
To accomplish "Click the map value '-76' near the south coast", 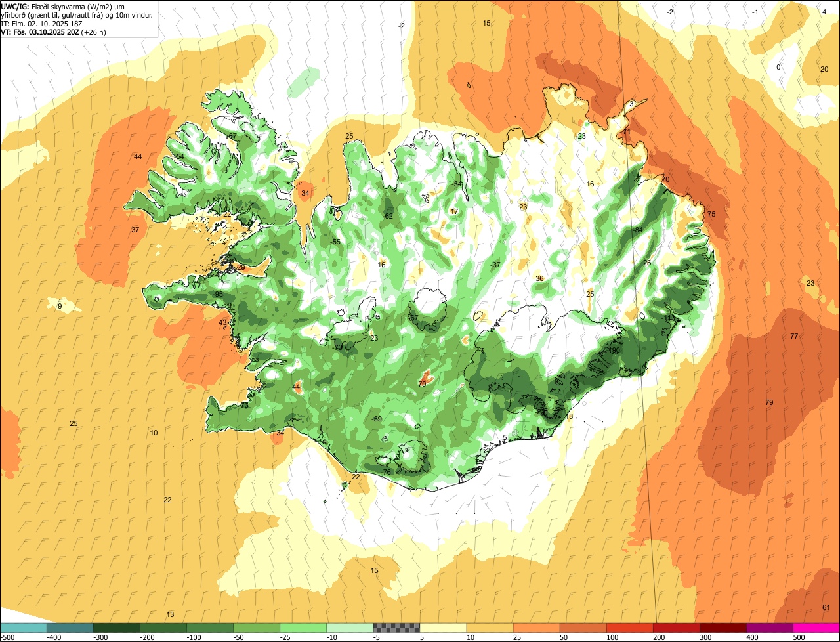I will 386,472.
